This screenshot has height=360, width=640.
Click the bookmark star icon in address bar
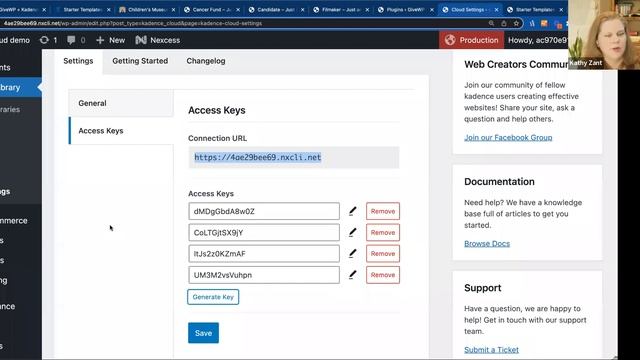[516, 24]
